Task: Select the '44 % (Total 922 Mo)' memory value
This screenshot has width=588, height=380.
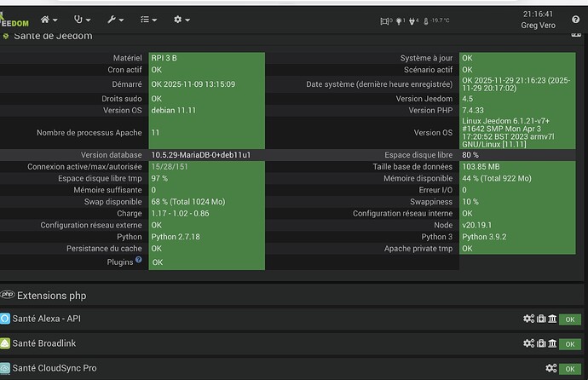Action: [497, 178]
